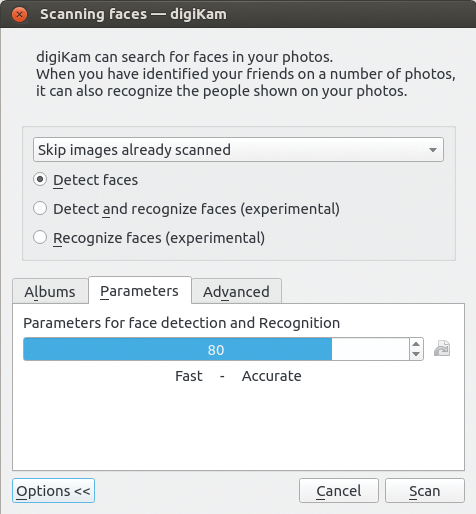
Task: Set accuracy higher on the slider's white area
Action: (370, 349)
